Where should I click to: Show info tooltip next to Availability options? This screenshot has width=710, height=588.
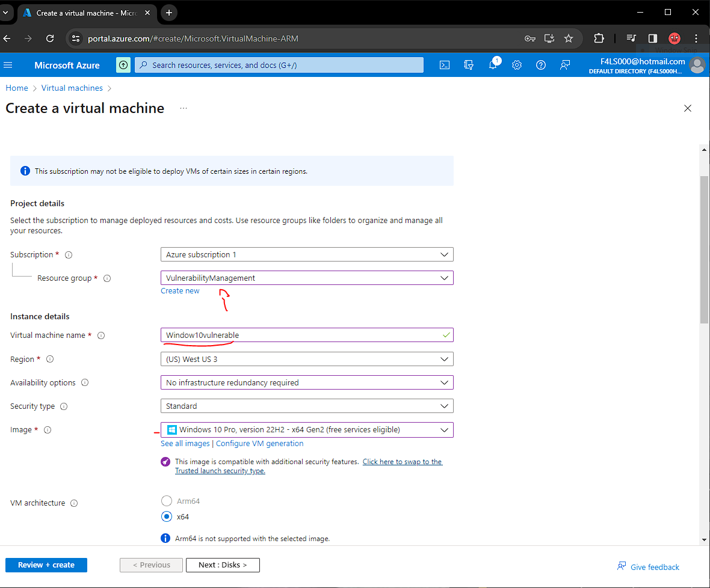point(85,382)
